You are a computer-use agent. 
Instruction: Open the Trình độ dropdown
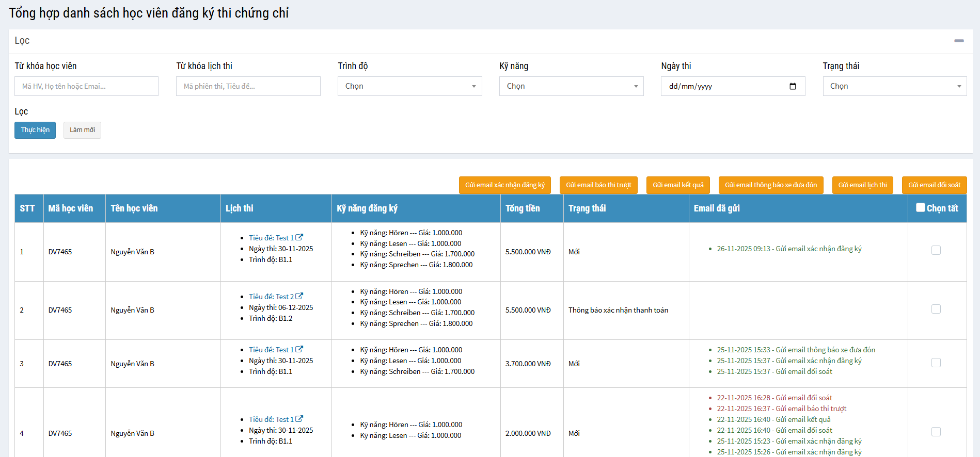(x=409, y=86)
